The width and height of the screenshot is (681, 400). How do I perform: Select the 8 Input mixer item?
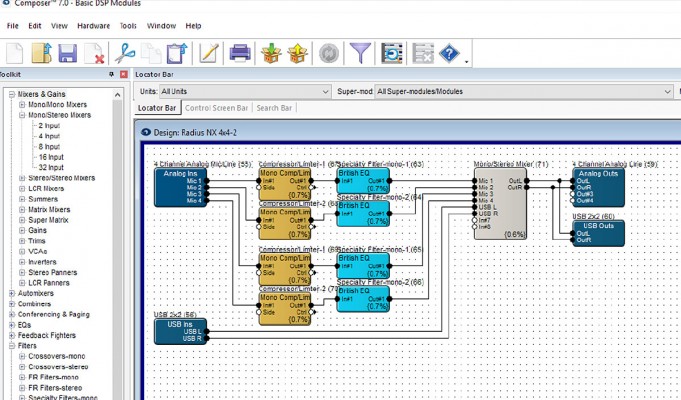point(49,146)
